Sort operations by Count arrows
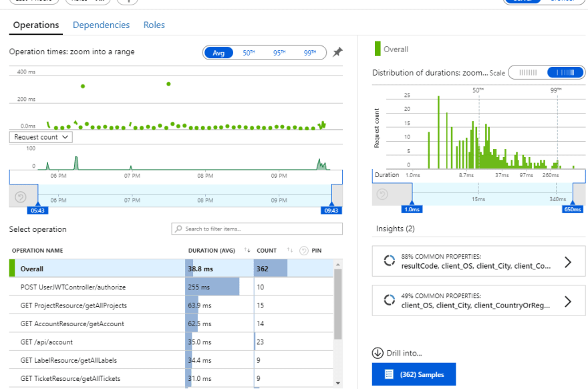Screen dimensions: 588x389 290,250
